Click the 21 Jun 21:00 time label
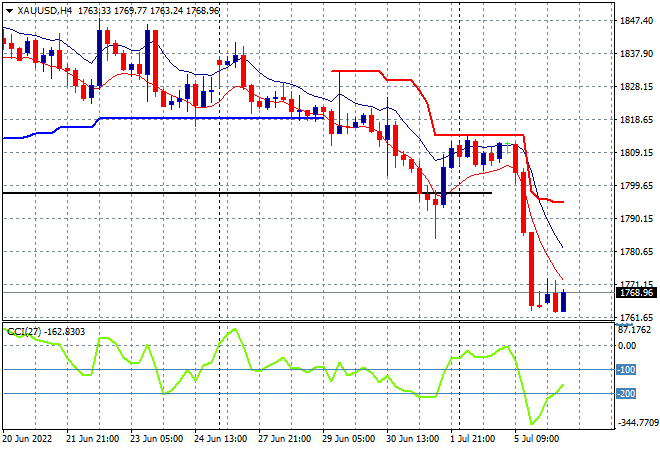Viewport: 660px width, 450px height. pos(92,439)
